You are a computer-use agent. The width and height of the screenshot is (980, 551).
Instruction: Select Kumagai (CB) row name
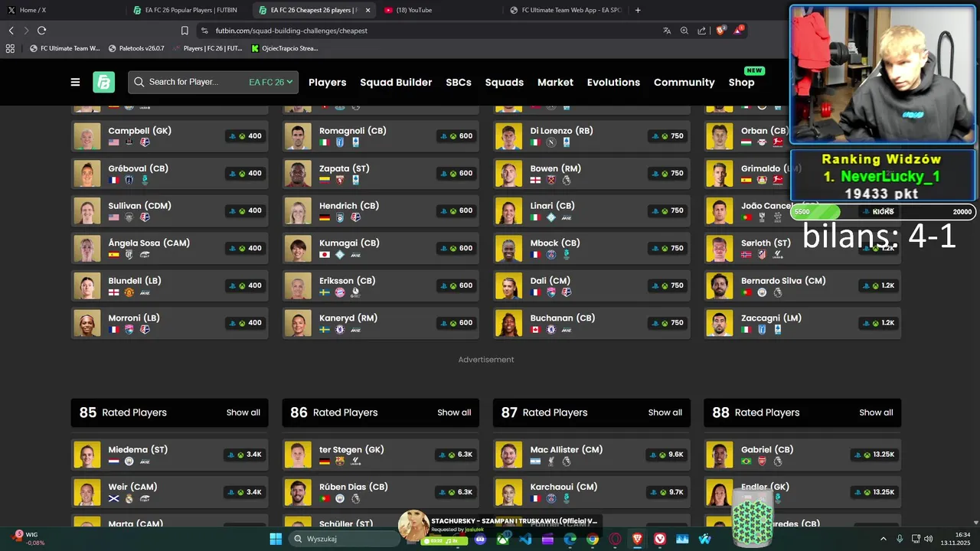pos(349,243)
